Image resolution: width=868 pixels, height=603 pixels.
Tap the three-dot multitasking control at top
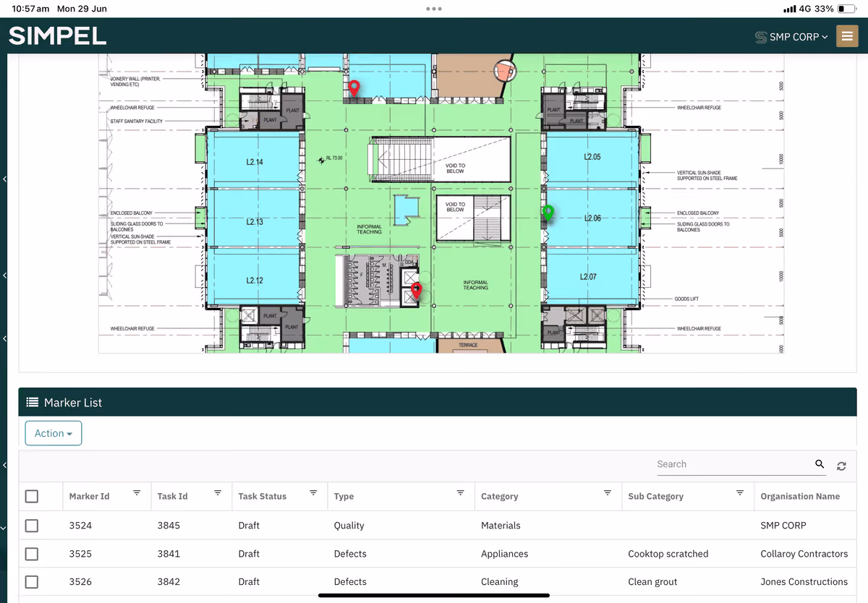(x=434, y=9)
